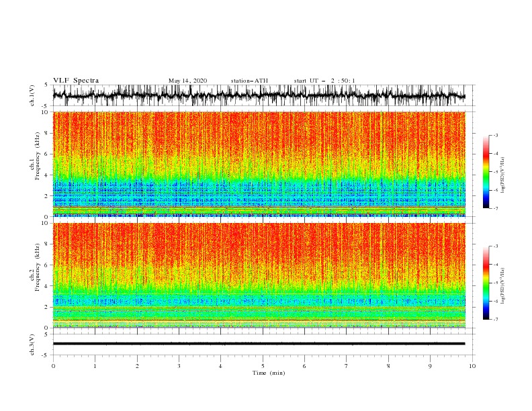This screenshot has width=532, height=411.
Task: Click the "6" kHz tick of ch.1 spectrogram
Action: point(46,154)
